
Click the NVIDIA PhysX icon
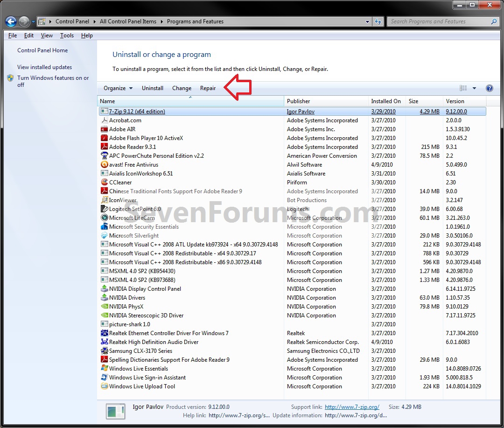tap(105, 306)
